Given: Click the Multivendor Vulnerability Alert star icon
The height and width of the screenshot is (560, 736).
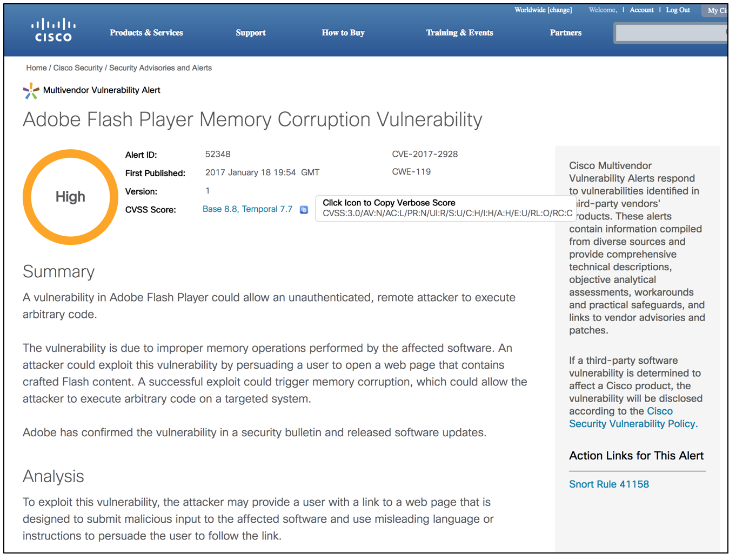Looking at the screenshot, I should pyautogui.click(x=31, y=91).
